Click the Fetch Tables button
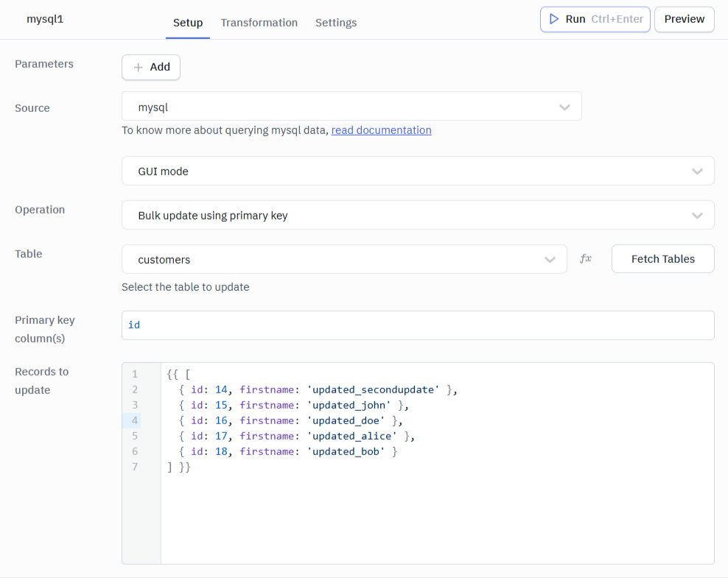 [662, 258]
